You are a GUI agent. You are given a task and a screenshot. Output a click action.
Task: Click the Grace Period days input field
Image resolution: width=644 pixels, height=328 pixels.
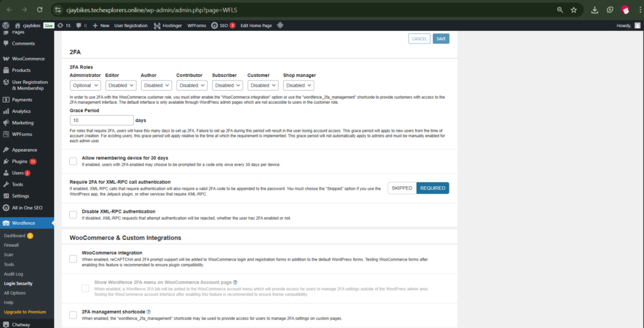coord(101,120)
